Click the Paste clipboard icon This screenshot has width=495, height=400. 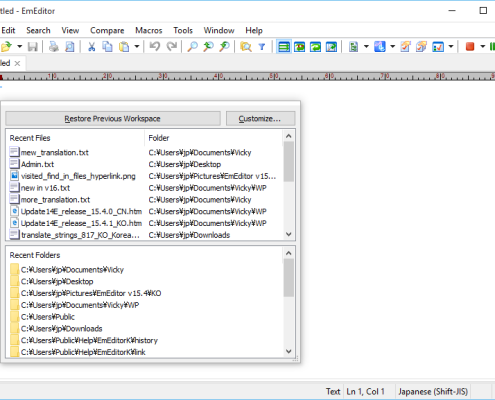124,47
